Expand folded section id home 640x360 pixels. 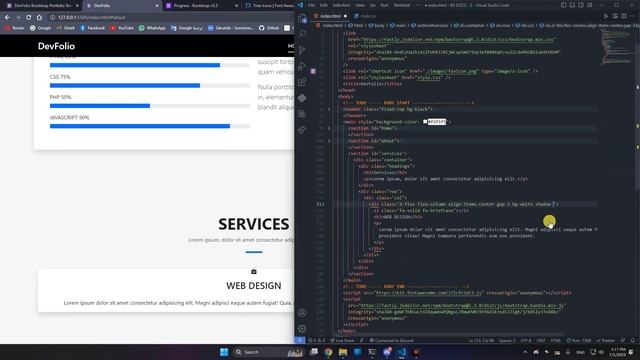point(329,128)
